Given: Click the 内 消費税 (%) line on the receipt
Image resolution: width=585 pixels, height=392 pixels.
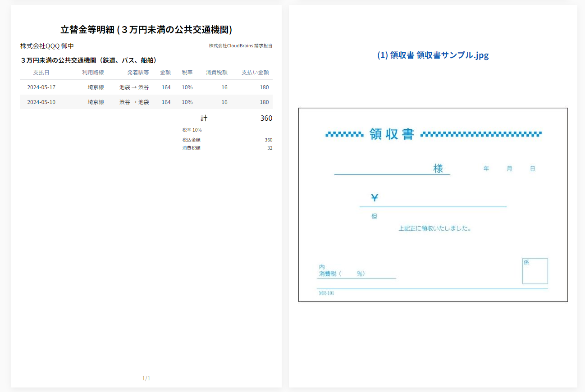Looking at the screenshot, I should click(356, 270).
